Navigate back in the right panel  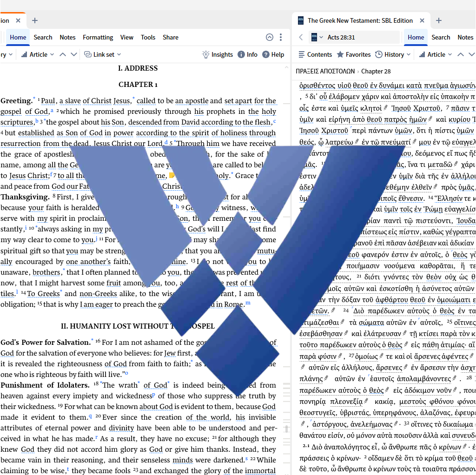[x=301, y=37]
